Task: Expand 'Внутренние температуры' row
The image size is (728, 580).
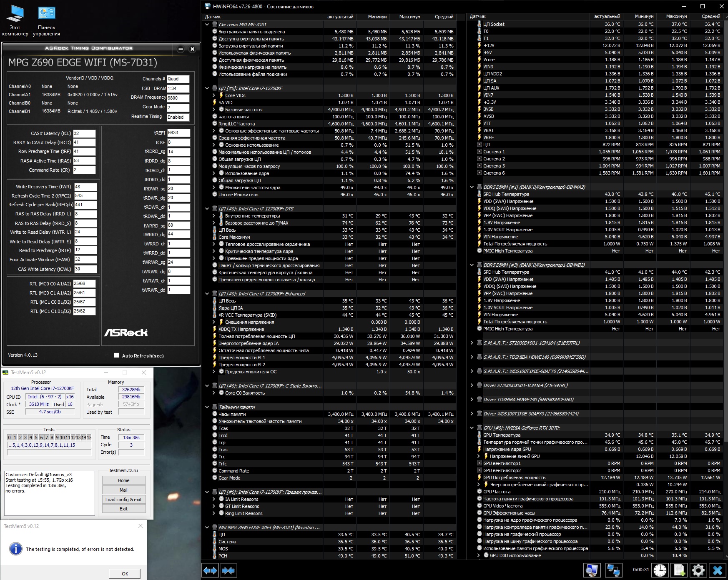Action: (214, 216)
